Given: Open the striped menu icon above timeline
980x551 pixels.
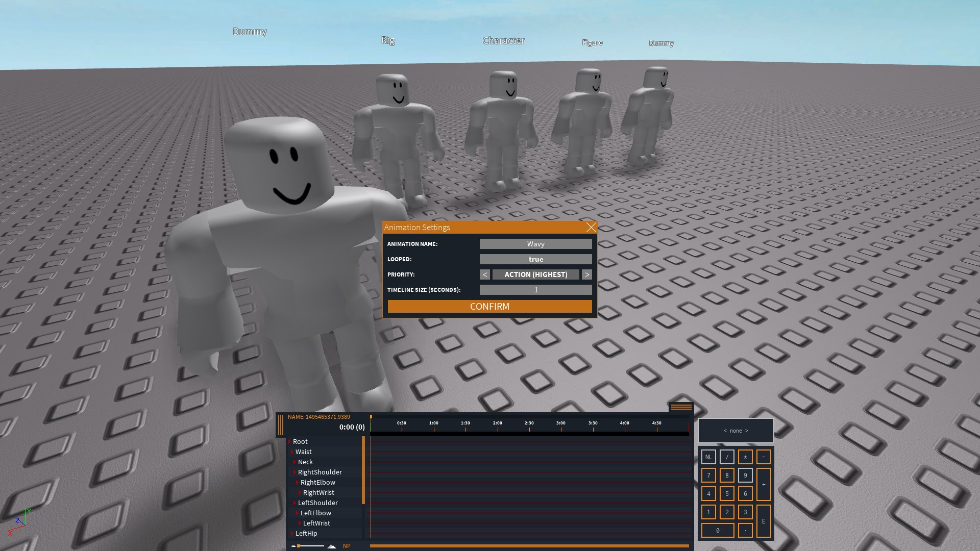Looking at the screenshot, I should [681, 407].
